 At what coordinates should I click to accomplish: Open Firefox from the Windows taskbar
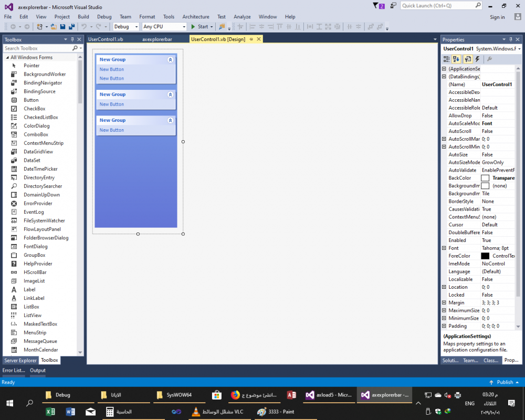pos(255,395)
